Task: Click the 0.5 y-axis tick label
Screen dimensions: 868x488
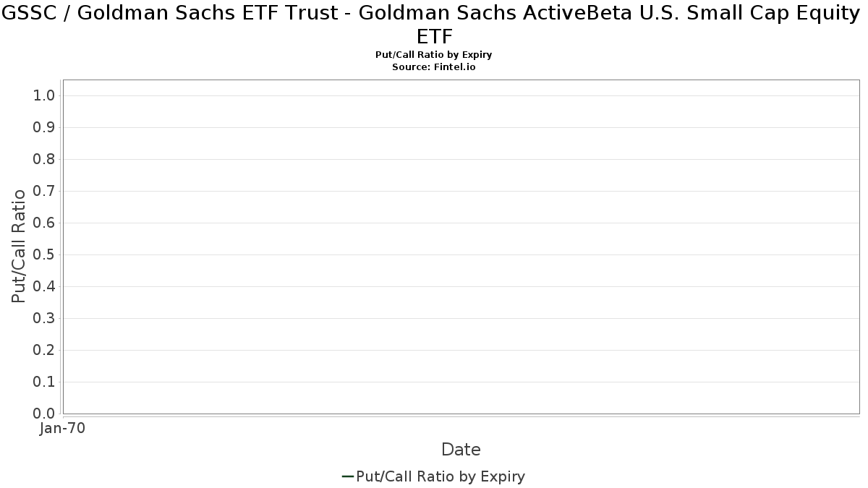Action: coord(44,255)
